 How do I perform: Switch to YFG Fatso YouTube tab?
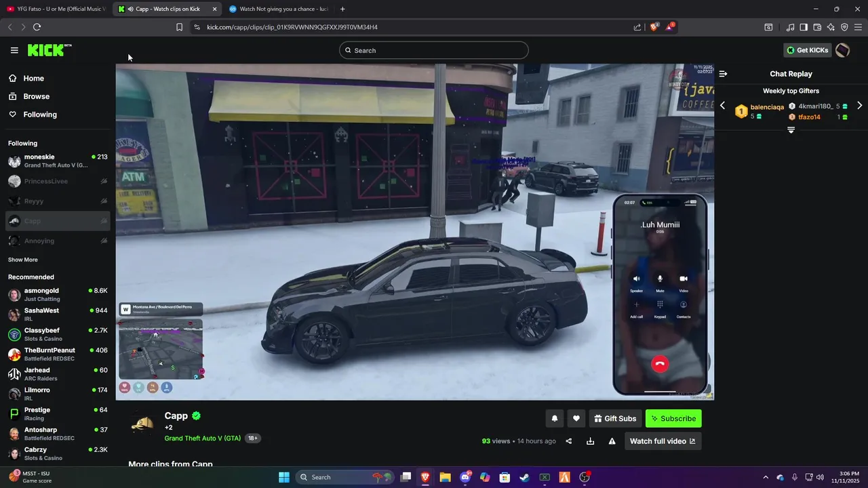(x=56, y=9)
